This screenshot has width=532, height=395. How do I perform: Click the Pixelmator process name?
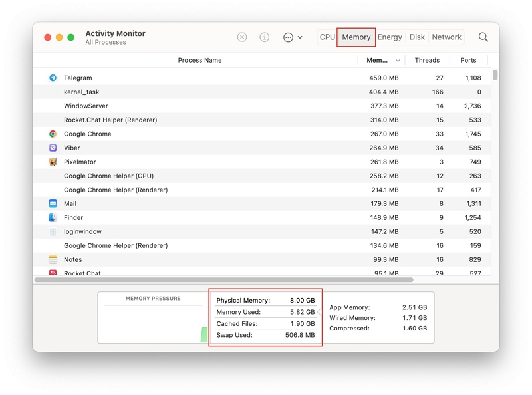(80, 162)
